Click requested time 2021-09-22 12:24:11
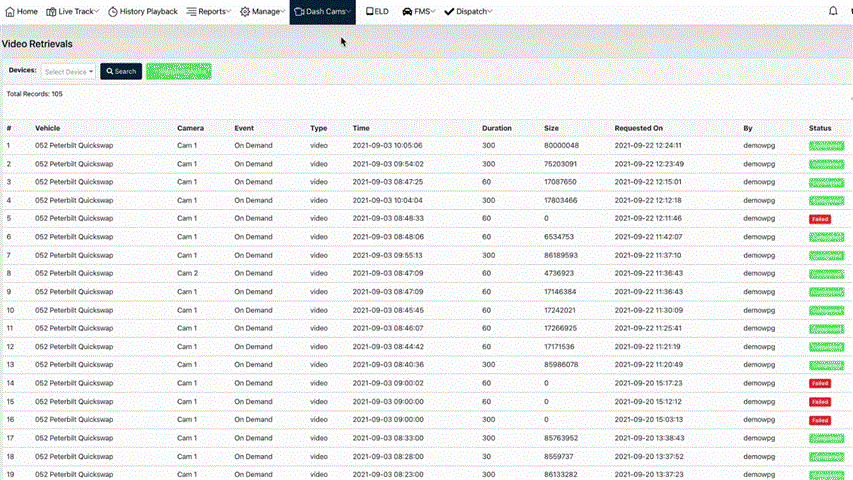This screenshot has width=853, height=480. (x=648, y=145)
